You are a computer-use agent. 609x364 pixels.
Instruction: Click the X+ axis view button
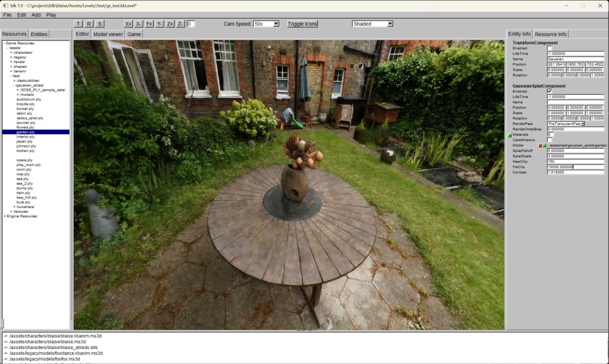[x=128, y=24]
